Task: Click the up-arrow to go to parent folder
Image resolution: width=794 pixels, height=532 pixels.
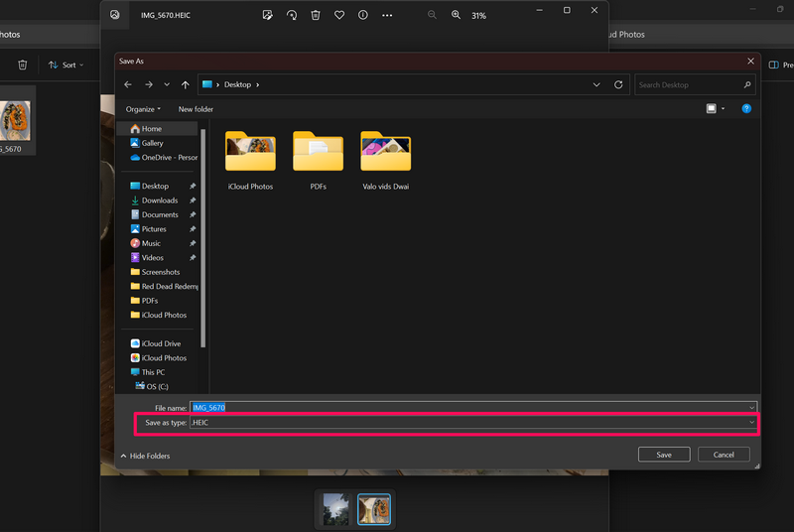Action: pyautogui.click(x=185, y=85)
